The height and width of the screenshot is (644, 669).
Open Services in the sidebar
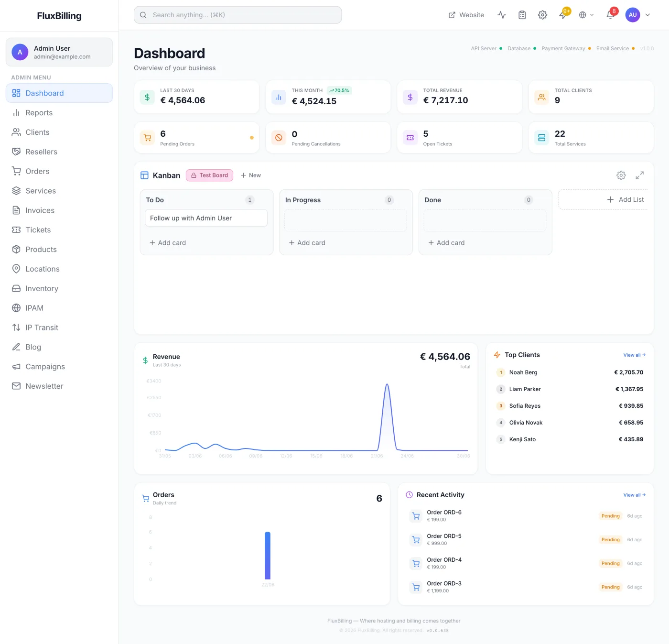coord(59,191)
